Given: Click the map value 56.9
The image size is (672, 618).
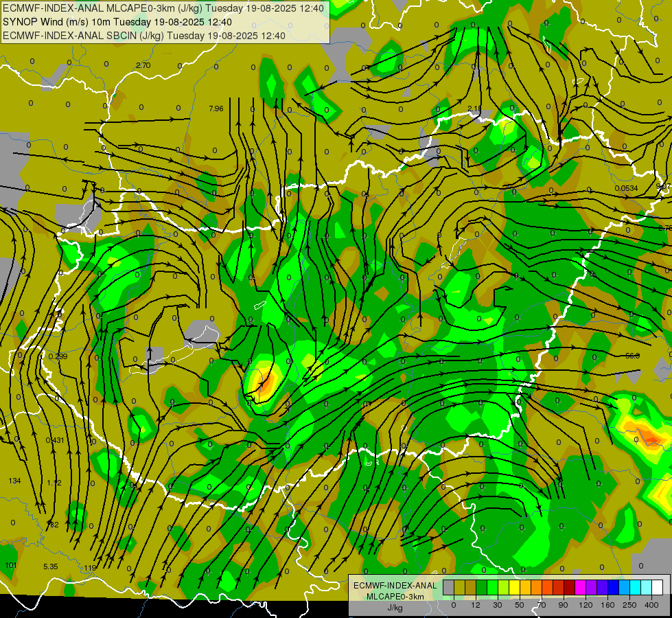Looking at the screenshot, I should click(633, 356).
